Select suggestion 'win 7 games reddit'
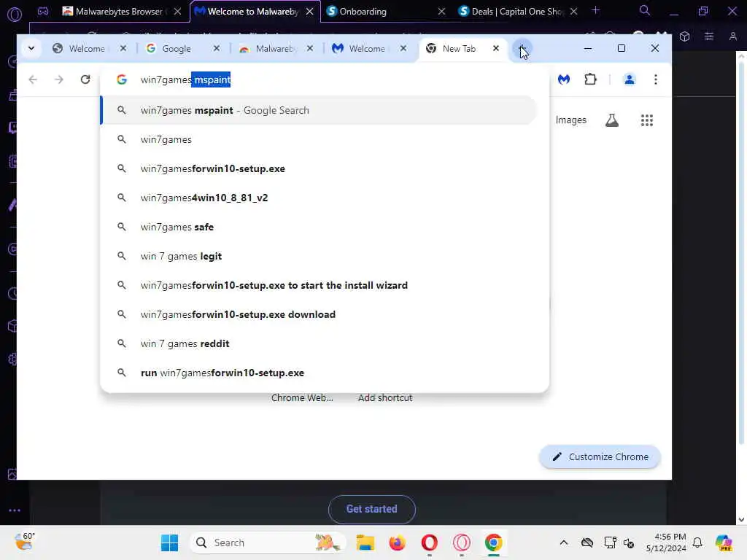747x560 pixels. [320, 344]
